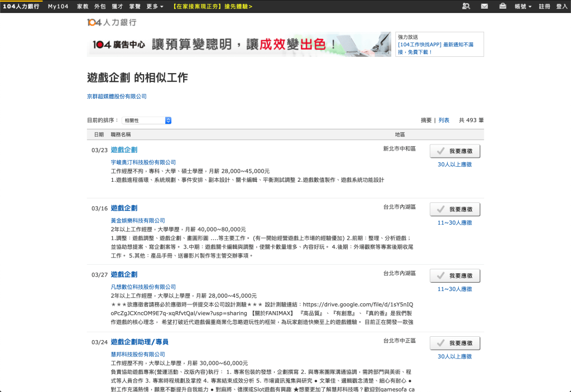Click 我要應徵 for 黃金娛樂科技 job
Screen dimensions: 571x392
[x=455, y=209]
